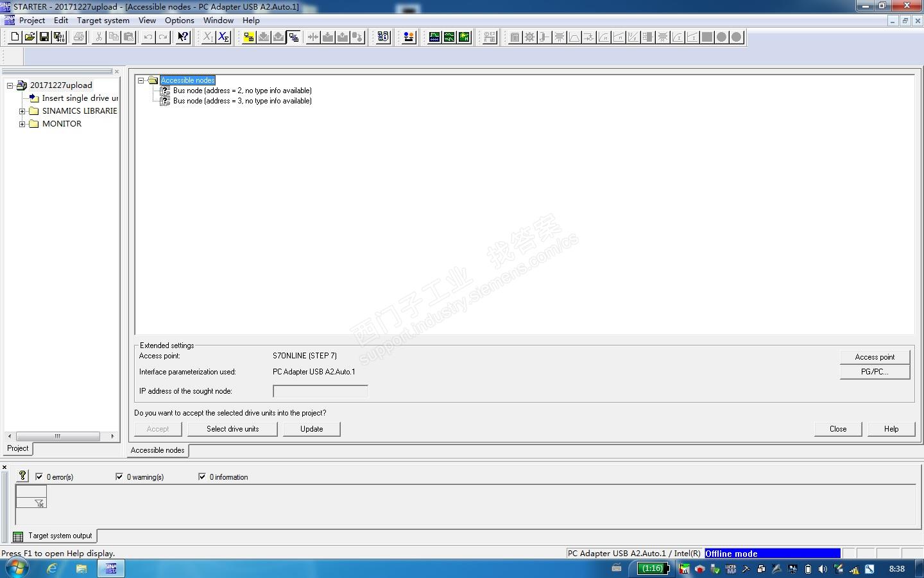Click the IP address of the sought node field
Screen dimensions: 924x578
coord(320,391)
